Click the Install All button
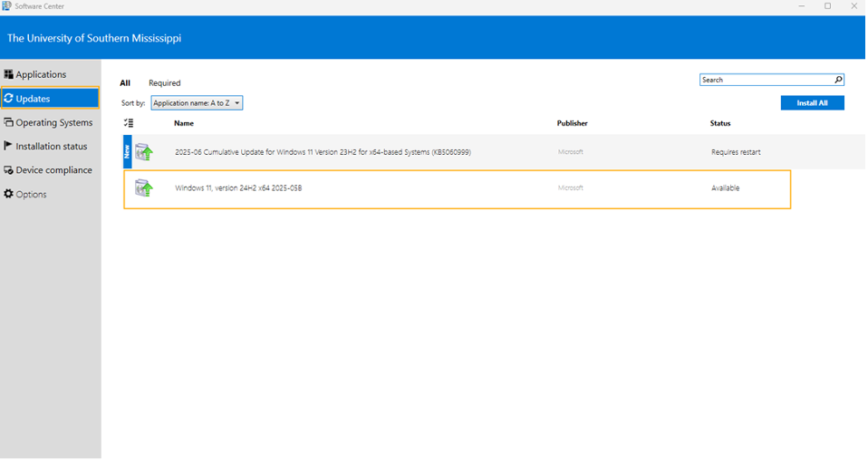This screenshot has height=460, width=868. coord(812,103)
